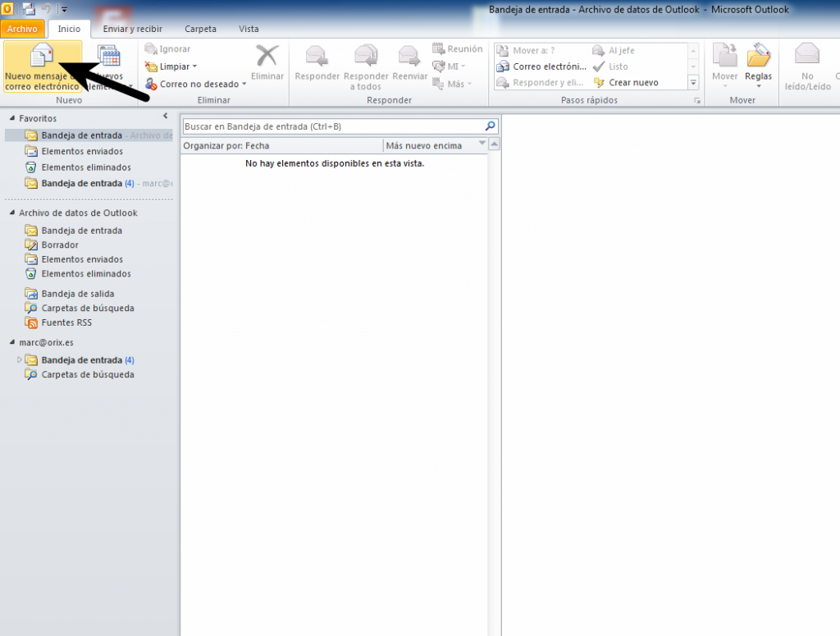Select Bandeja de entrada - Archivo de in Favoritos
The height and width of the screenshot is (636, 840).
coord(89,135)
